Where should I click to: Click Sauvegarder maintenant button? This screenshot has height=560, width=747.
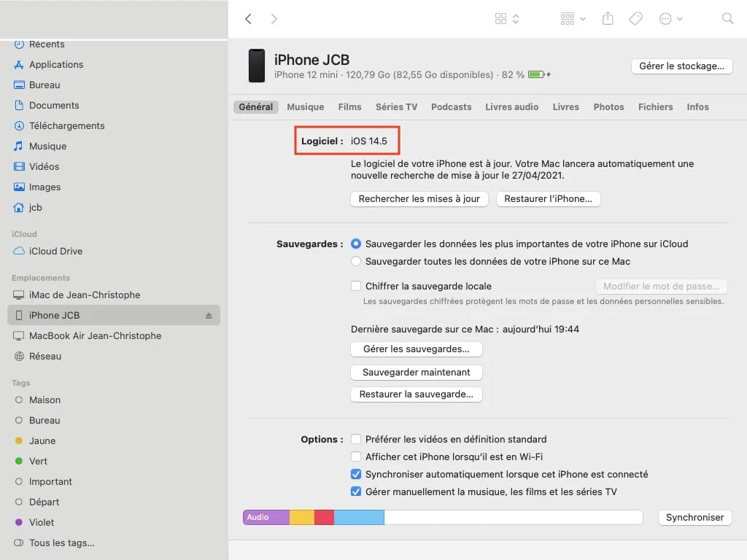pyautogui.click(x=417, y=373)
